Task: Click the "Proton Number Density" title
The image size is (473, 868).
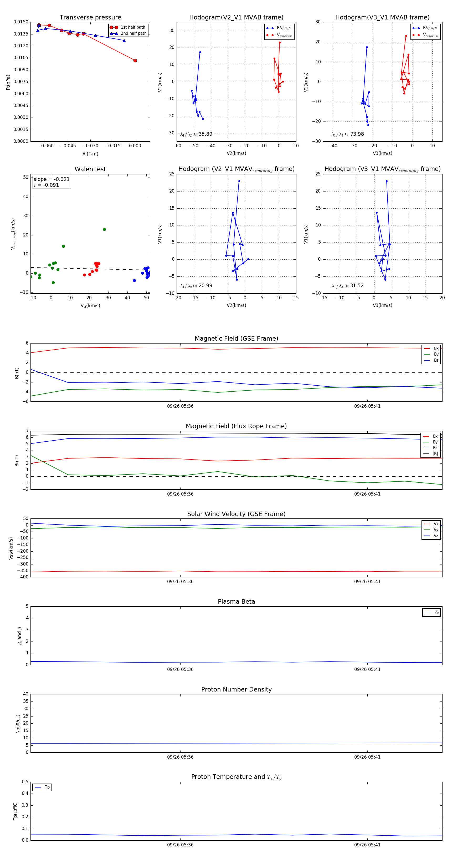Action: point(236,689)
